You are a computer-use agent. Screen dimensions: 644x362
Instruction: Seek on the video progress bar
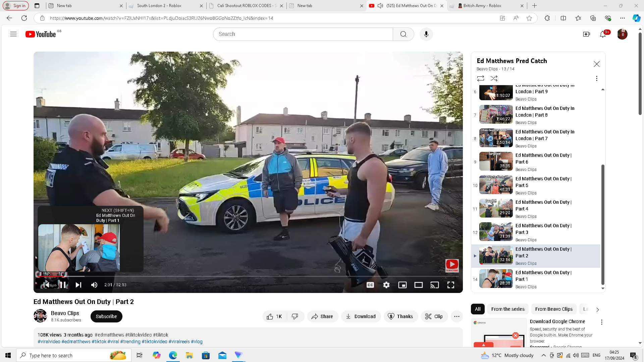click(x=248, y=276)
